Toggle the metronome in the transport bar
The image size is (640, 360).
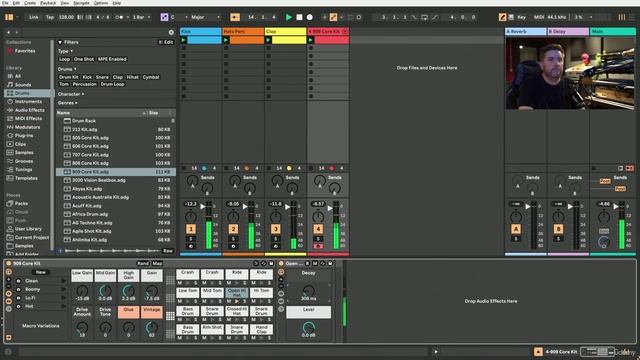coord(120,17)
